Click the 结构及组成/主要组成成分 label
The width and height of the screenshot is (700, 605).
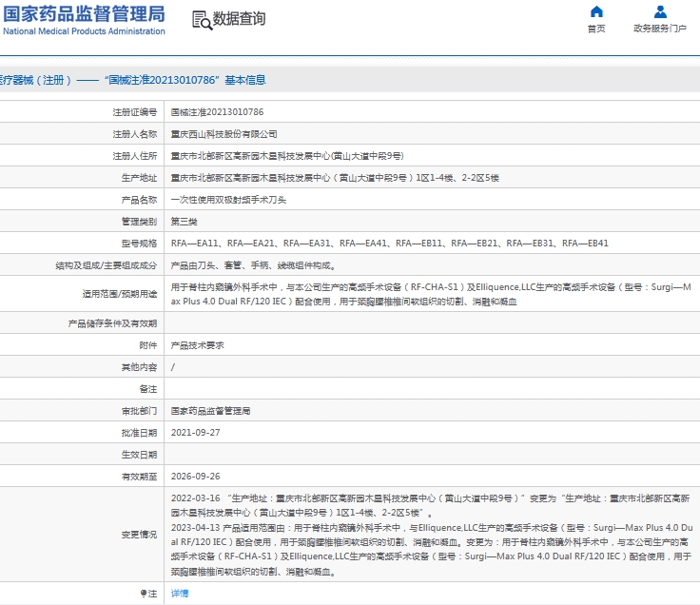tap(107, 265)
